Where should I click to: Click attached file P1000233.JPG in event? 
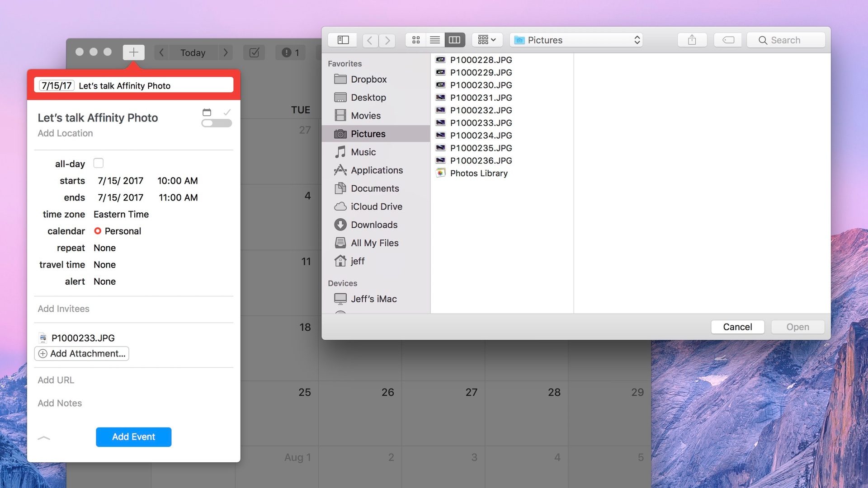point(77,338)
